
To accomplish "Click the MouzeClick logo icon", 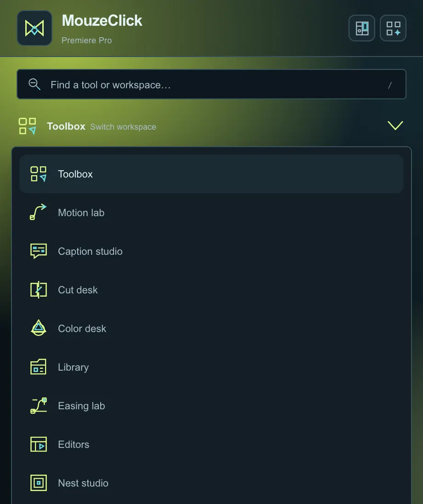I will [x=34, y=28].
